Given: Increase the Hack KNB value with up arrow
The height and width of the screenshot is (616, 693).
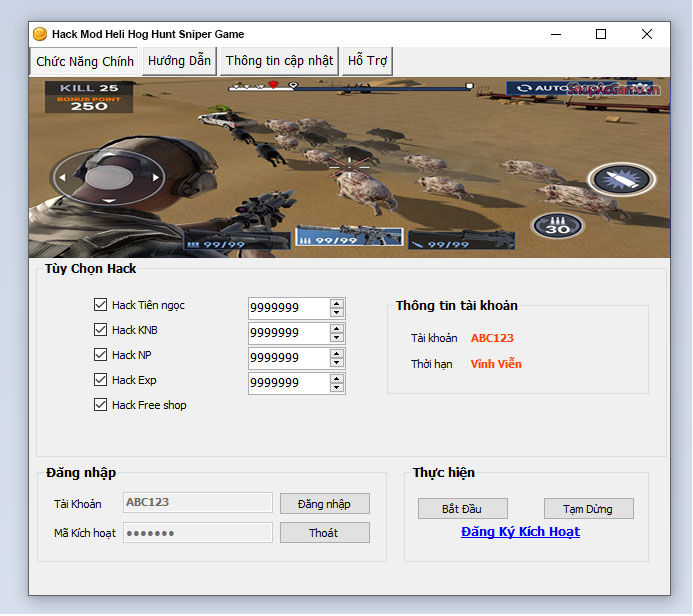Looking at the screenshot, I should point(337,328).
